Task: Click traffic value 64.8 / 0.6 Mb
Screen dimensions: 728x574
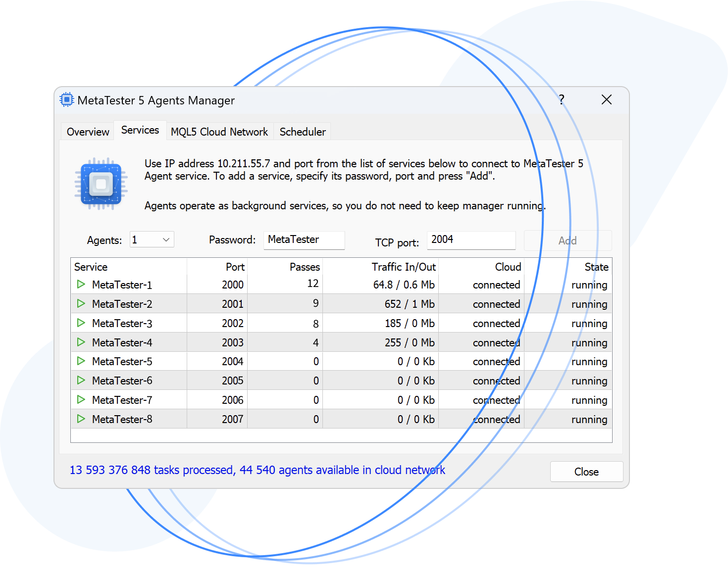Action: (404, 285)
